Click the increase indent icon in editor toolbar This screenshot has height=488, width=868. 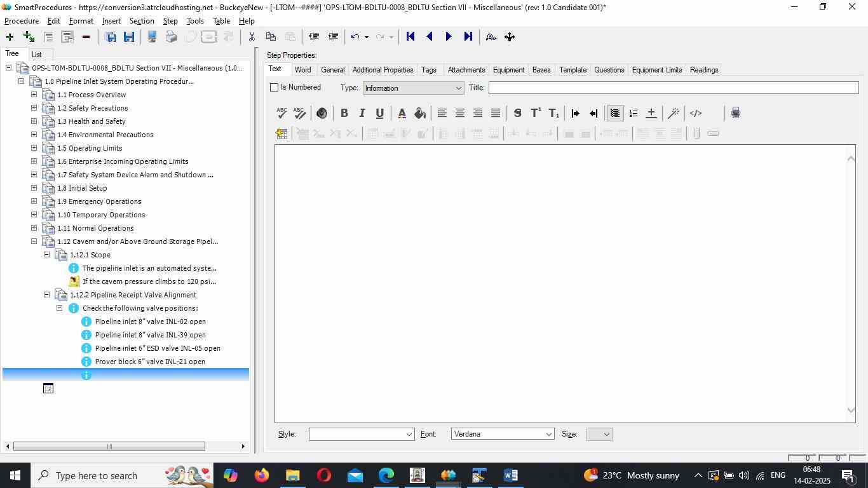[x=575, y=113]
